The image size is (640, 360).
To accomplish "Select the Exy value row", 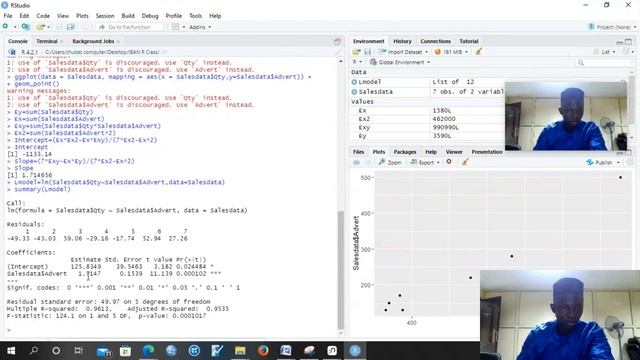I will click(427, 128).
